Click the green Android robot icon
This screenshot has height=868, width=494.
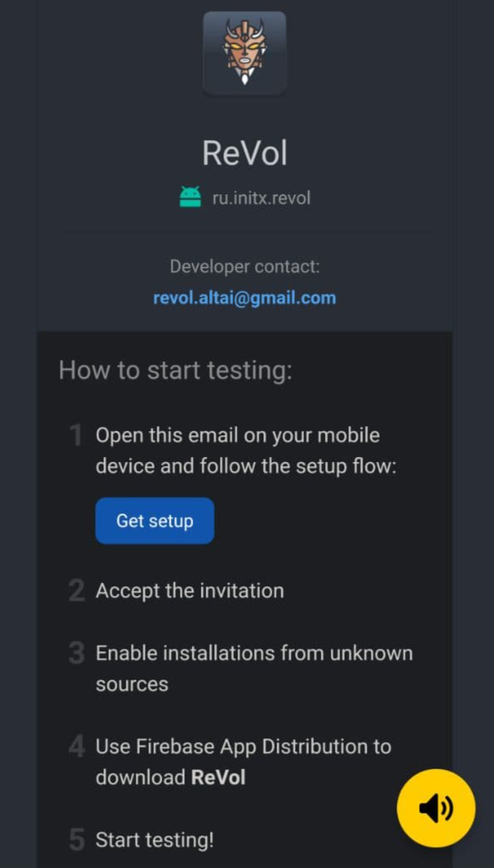190,197
